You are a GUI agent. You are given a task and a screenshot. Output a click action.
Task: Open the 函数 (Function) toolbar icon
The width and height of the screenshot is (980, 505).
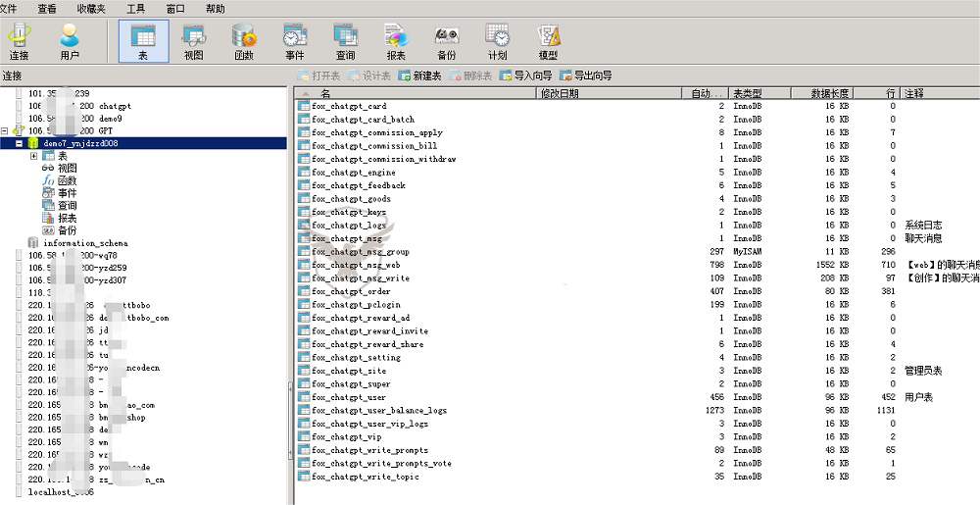pyautogui.click(x=244, y=42)
